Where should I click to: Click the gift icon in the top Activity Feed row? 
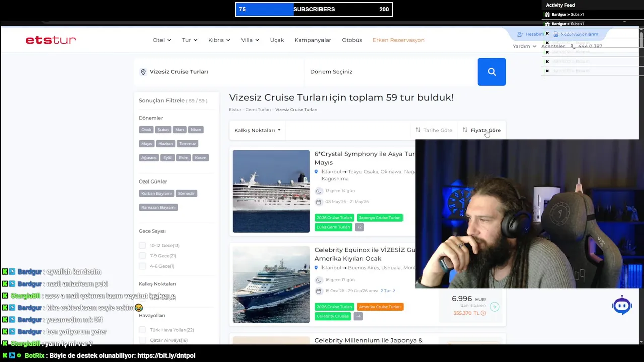pyautogui.click(x=547, y=14)
